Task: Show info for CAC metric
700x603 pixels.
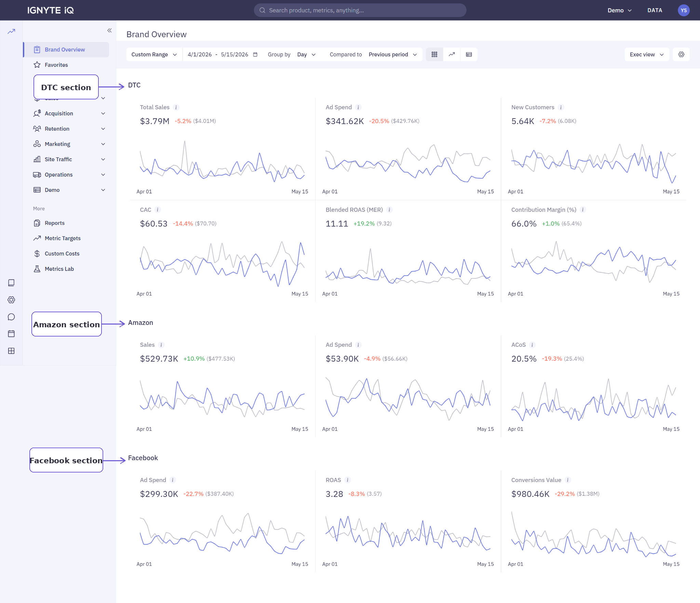Action: (x=158, y=210)
